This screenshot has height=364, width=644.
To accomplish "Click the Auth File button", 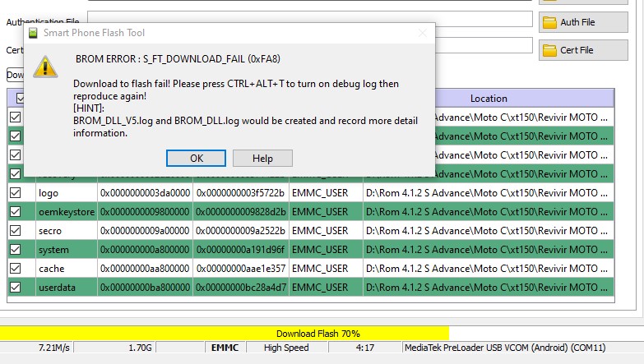I will 583,22.
